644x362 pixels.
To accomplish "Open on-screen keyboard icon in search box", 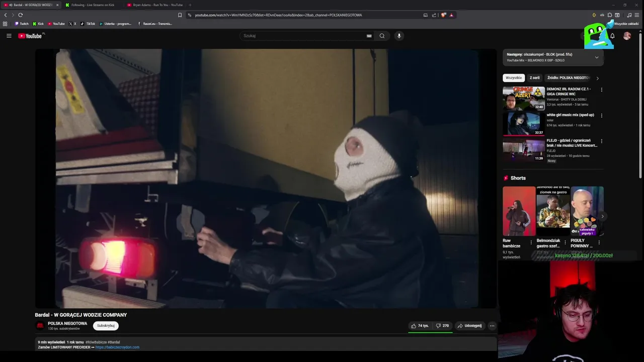I will pyautogui.click(x=369, y=36).
